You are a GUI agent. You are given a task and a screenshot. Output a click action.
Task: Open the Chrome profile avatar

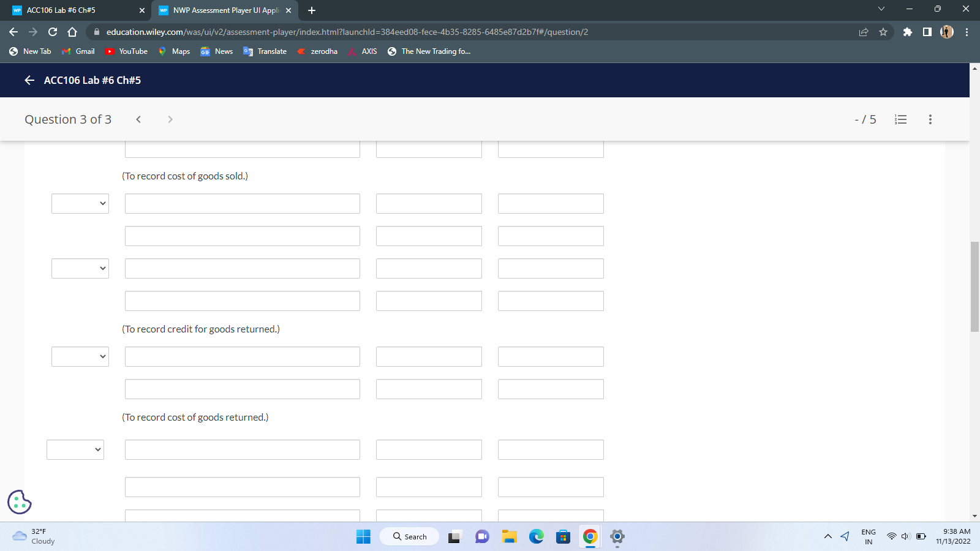(946, 32)
